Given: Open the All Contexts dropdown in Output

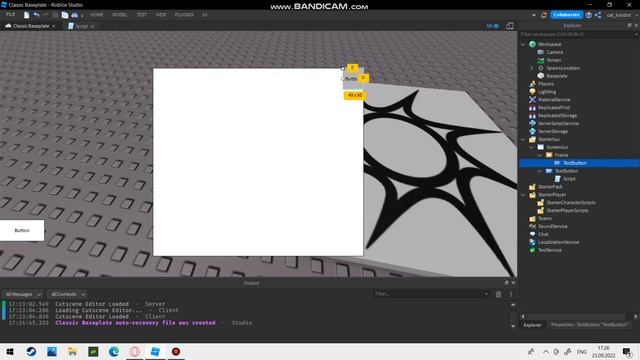Looking at the screenshot, I should pos(68,294).
